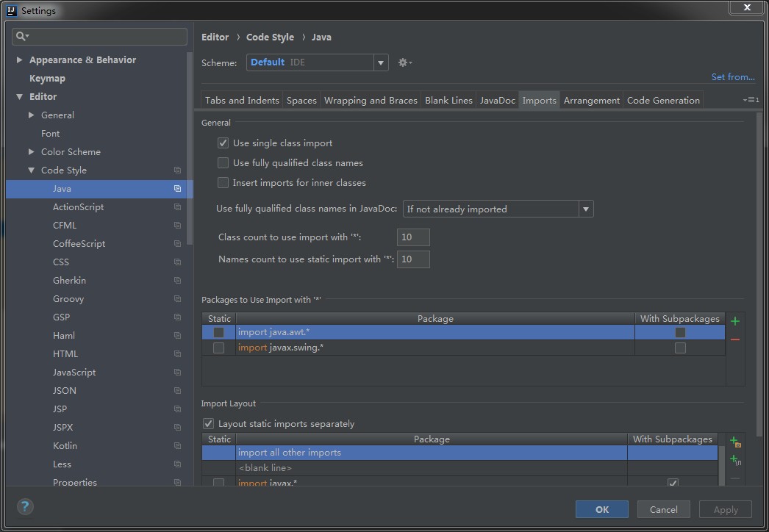Click the Apply button
769x532 pixels.
[x=726, y=509]
